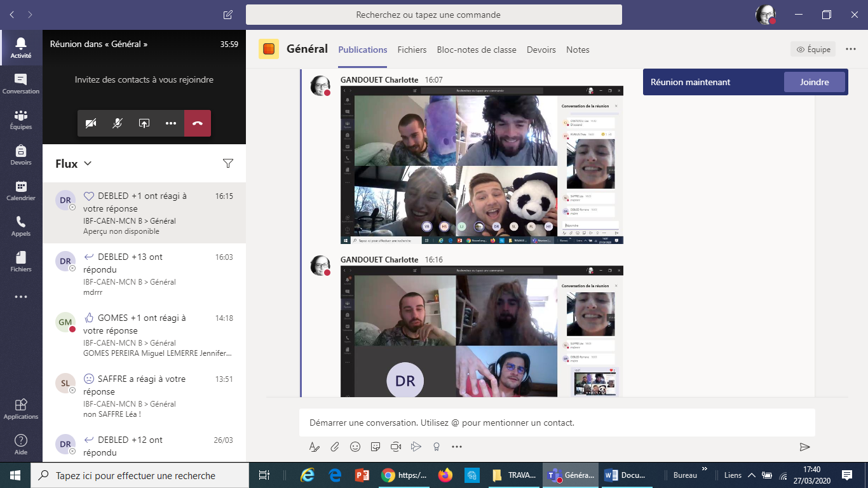Compose a new conversation icon
The height and width of the screenshot is (488, 868).
[228, 14]
